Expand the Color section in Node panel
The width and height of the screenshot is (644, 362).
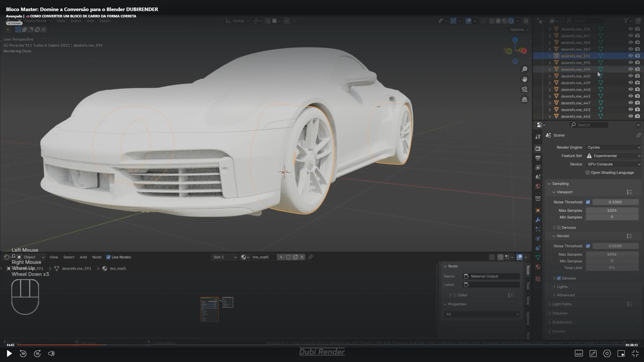click(x=450, y=295)
